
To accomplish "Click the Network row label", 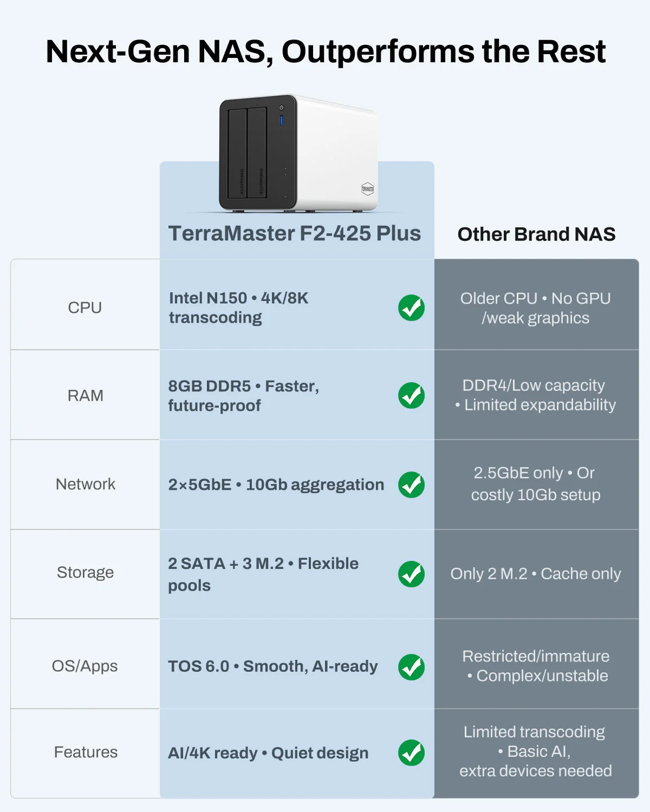I will 86,484.
